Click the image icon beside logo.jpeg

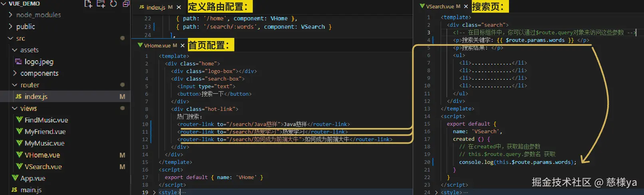click(18, 61)
